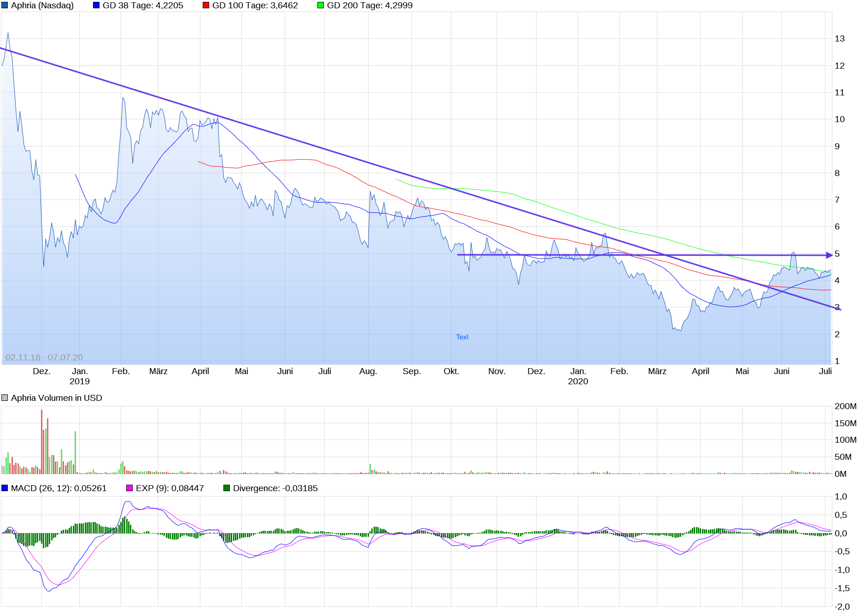The width and height of the screenshot is (866, 616).
Task: Click the blue GD 38 Tage legend marker
Action: (x=96, y=6)
